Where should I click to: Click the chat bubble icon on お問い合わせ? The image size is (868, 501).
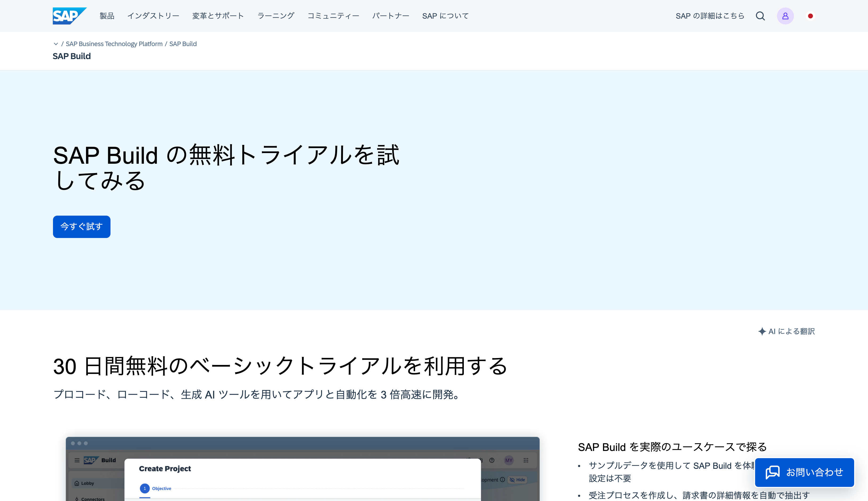point(772,472)
